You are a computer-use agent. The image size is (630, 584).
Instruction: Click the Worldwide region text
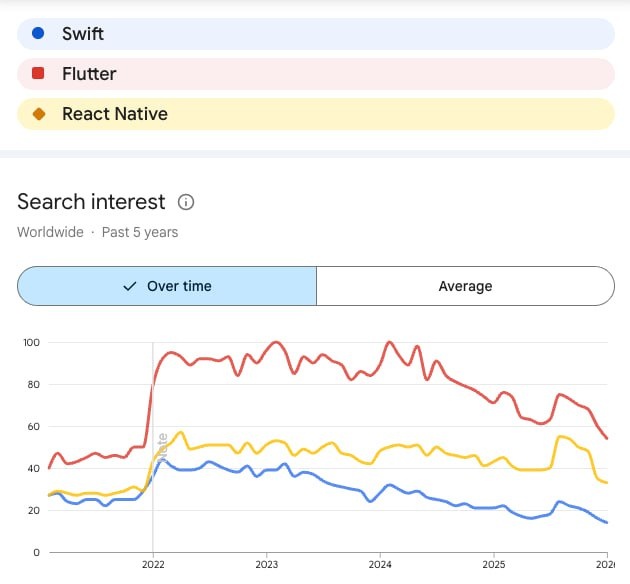click(x=50, y=232)
